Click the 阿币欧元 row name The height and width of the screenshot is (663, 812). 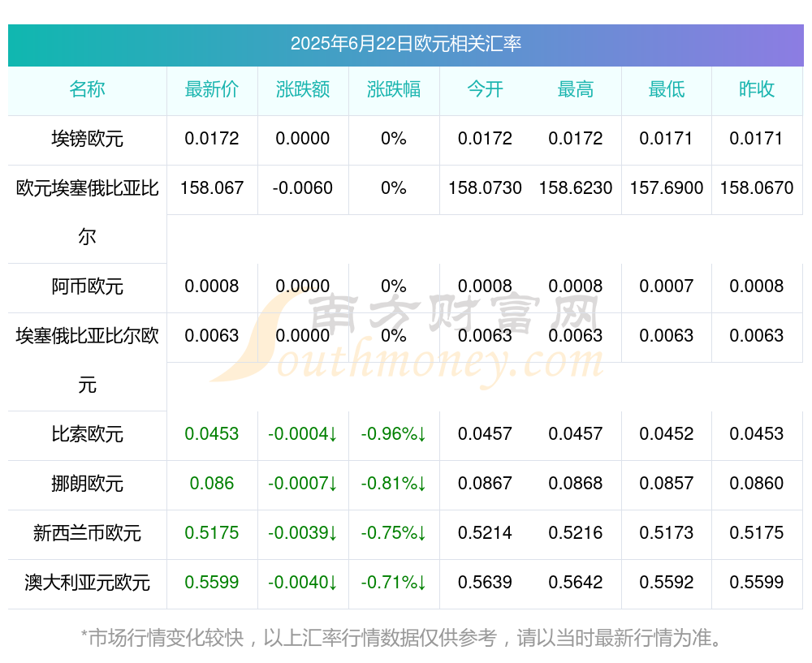click(x=87, y=286)
